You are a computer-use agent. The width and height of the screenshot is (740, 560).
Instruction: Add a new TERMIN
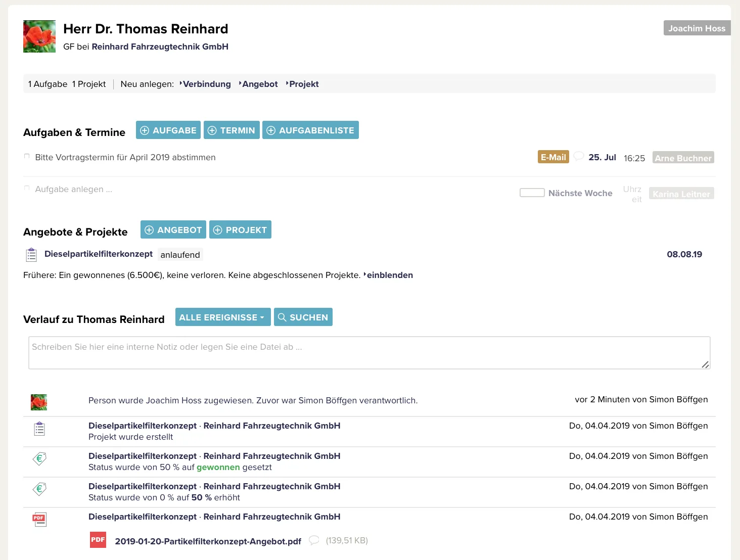[232, 130]
